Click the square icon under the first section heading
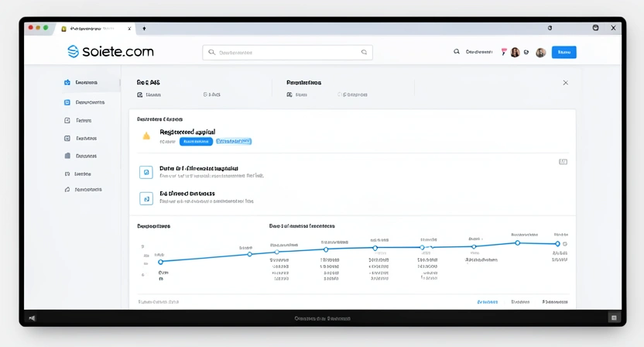Viewport: 644px width, 347px height. [139, 94]
